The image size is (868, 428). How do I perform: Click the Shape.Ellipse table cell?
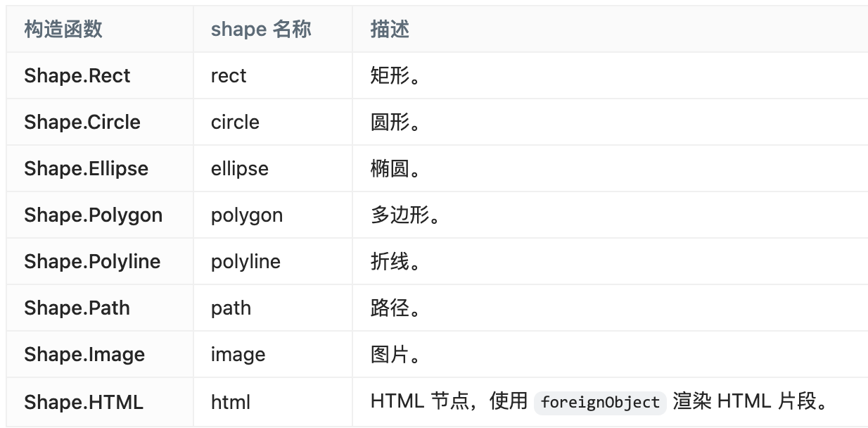click(100, 168)
